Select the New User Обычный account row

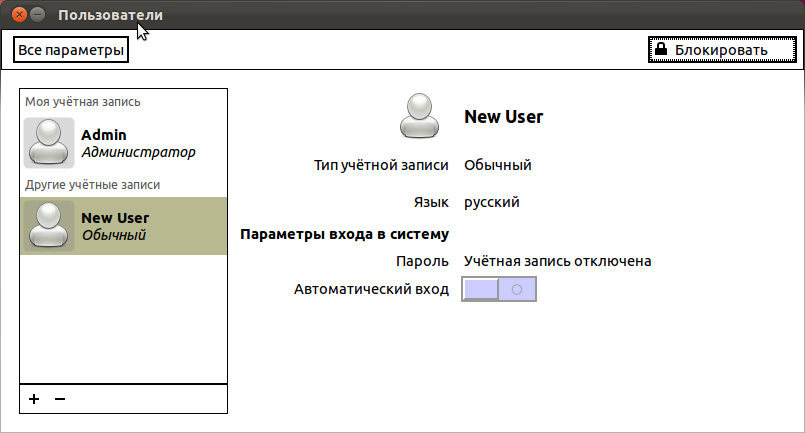123,226
